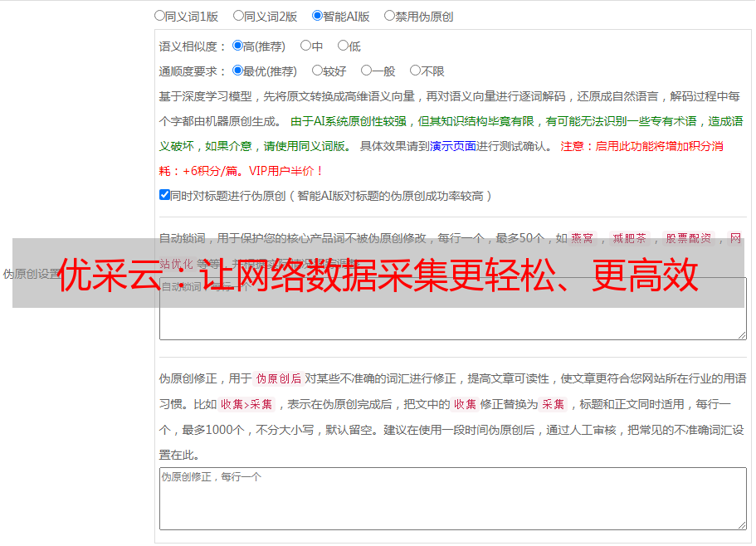Click the 股票配资 example keyword tag
756x546 pixels.
pyautogui.click(x=689, y=238)
